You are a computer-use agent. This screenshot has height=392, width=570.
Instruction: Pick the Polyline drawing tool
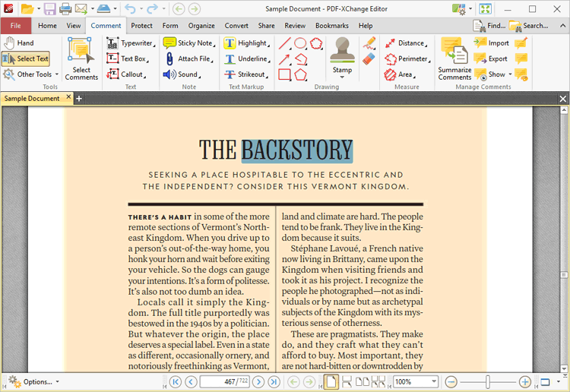coord(301,58)
